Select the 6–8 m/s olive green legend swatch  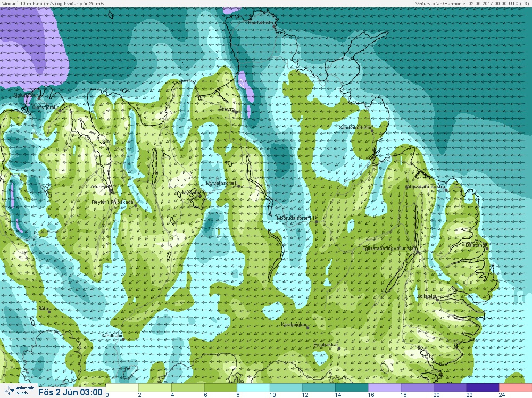(221, 387)
